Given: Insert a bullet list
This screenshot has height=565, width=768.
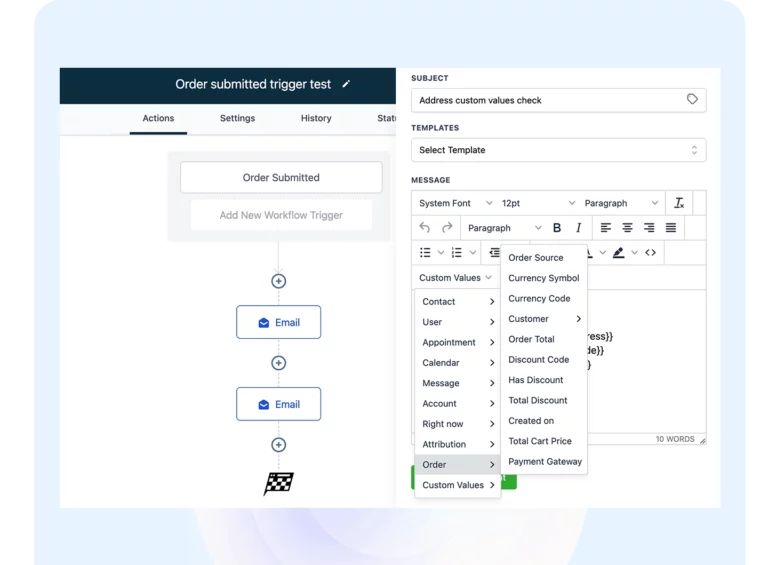Looking at the screenshot, I should (x=425, y=253).
